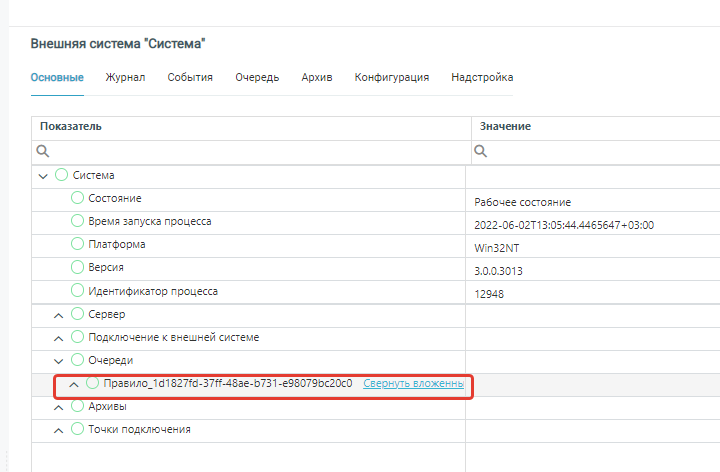This screenshot has height=472, width=720.
Task: Toggle the Очереди node chevron
Action: (x=58, y=360)
